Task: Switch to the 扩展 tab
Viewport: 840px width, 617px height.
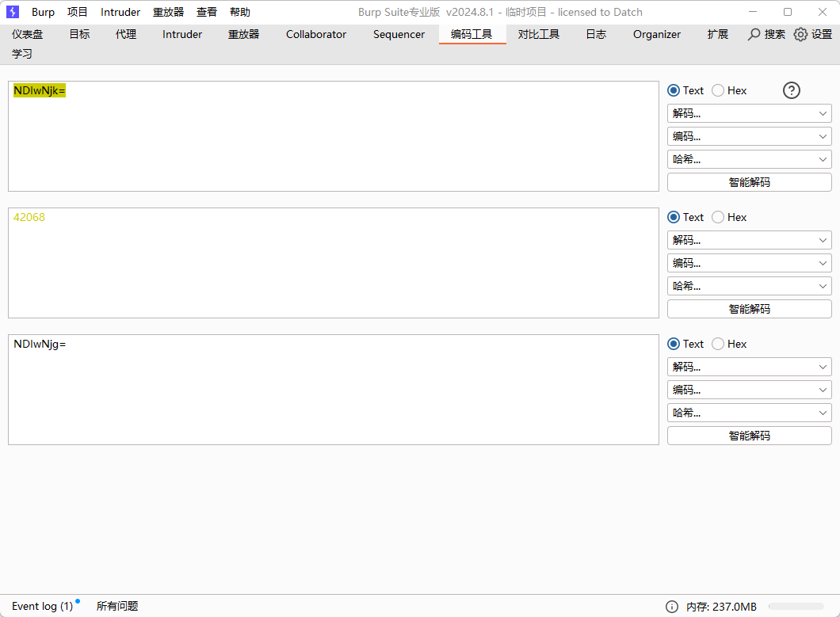Action: pyautogui.click(x=717, y=34)
